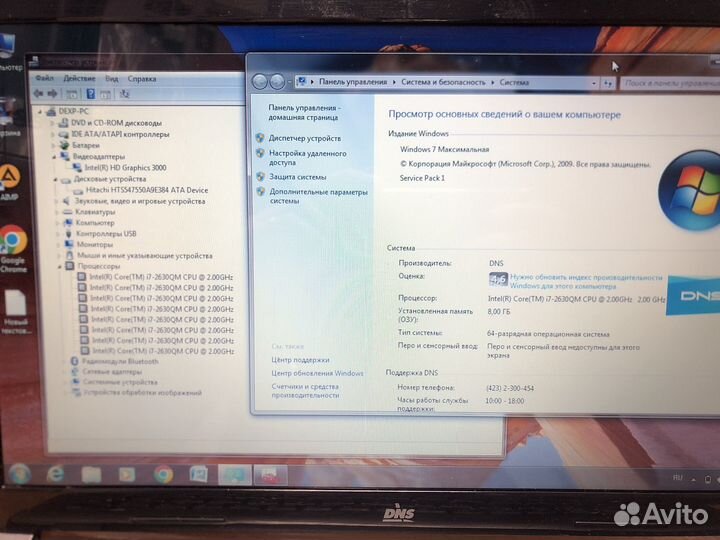Screen dimensions: 720x540
Task: Collapse the Дисковые устройства node
Action: coord(55,180)
